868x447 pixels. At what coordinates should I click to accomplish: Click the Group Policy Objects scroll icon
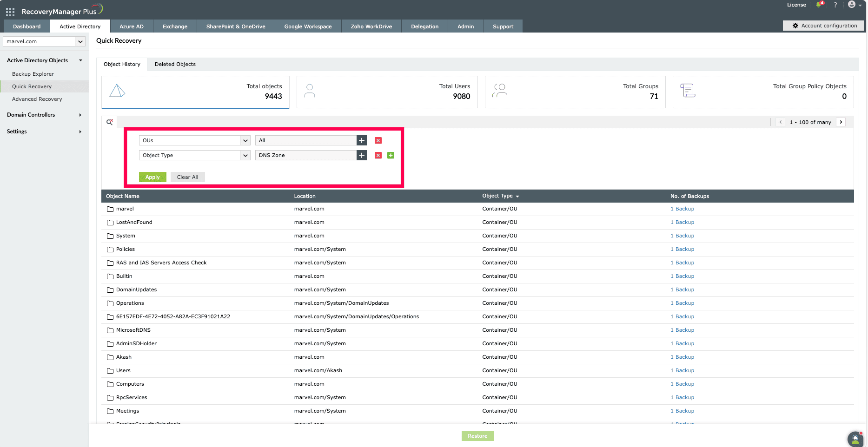(688, 91)
